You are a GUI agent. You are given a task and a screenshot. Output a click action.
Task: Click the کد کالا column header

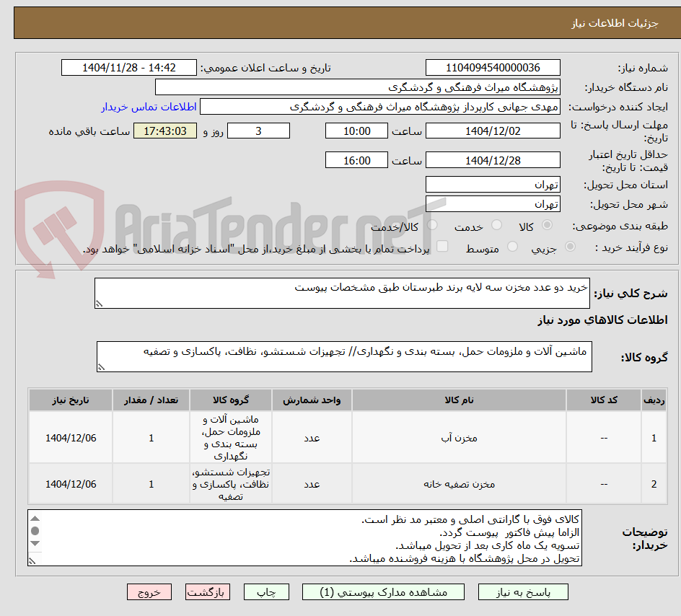pyautogui.click(x=604, y=400)
